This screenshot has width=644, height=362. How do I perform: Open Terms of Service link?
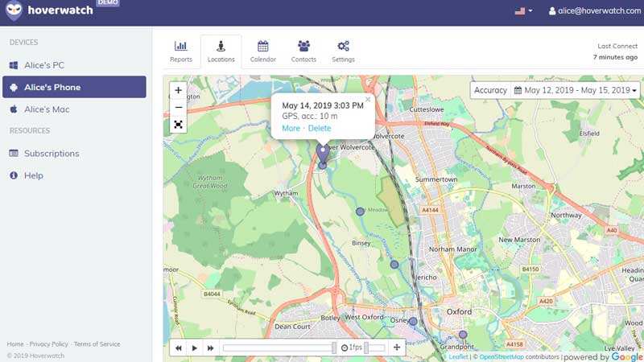coord(97,344)
